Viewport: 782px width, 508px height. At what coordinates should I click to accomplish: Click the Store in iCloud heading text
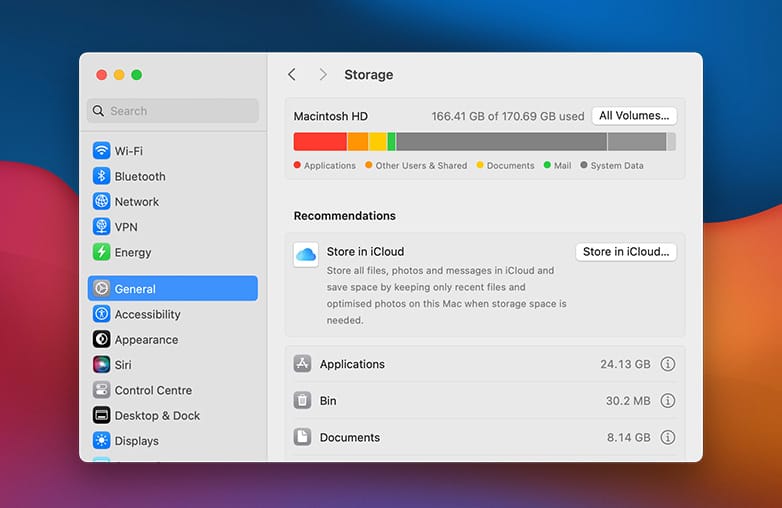coord(365,252)
